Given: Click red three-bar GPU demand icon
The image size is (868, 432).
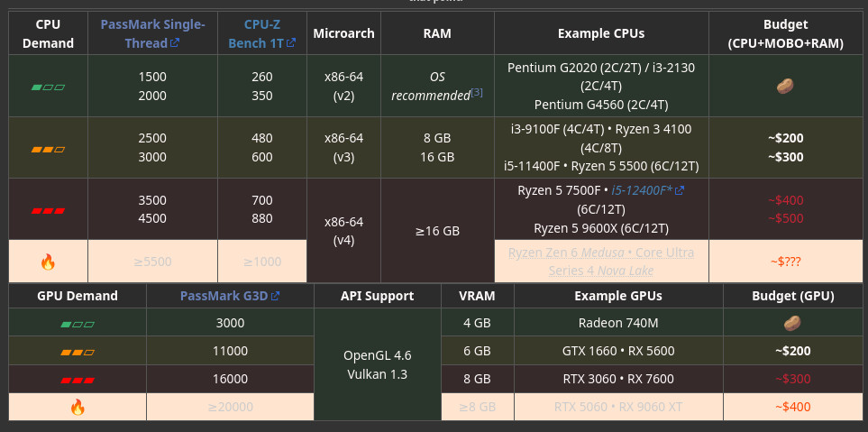Looking at the screenshot, I should [78, 381].
